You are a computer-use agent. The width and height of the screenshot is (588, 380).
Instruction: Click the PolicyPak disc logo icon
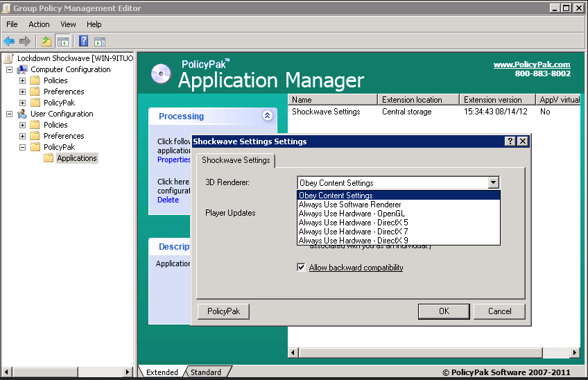tap(161, 74)
